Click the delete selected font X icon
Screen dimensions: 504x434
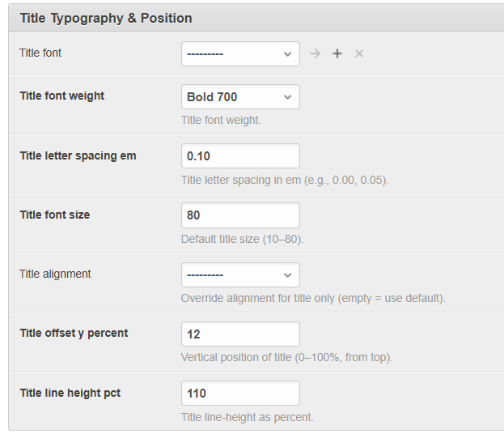359,53
